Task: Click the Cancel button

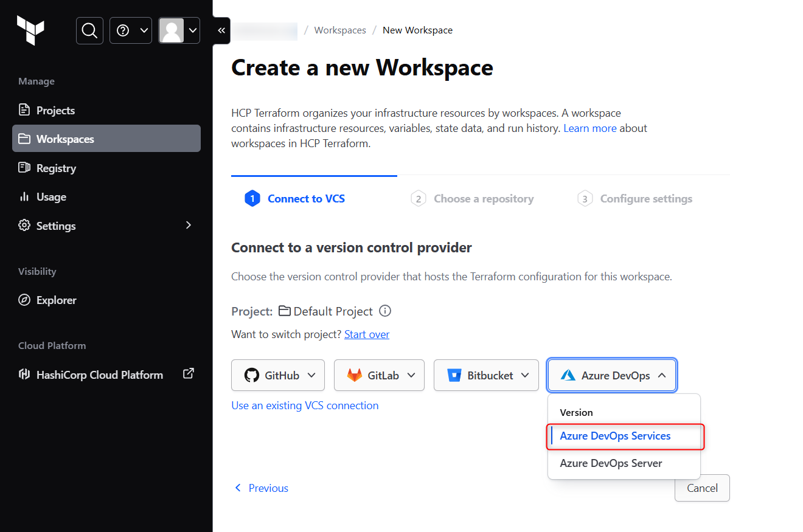Action: click(702, 488)
